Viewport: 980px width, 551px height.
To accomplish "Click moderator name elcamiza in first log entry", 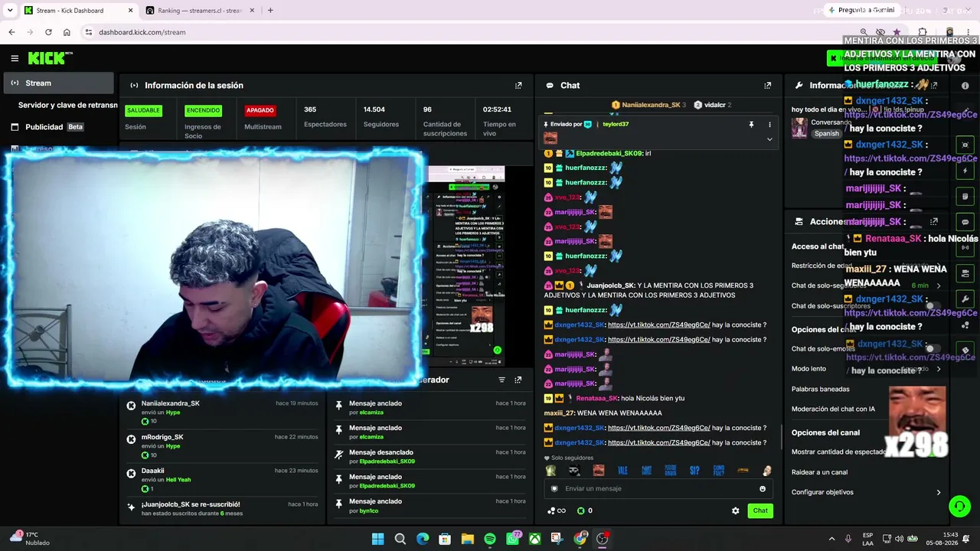I will coord(371,413).
